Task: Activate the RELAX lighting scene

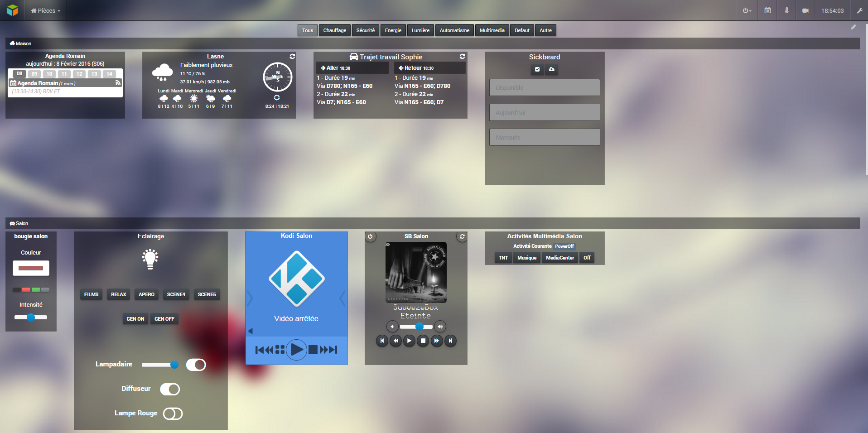Action: 119,294
